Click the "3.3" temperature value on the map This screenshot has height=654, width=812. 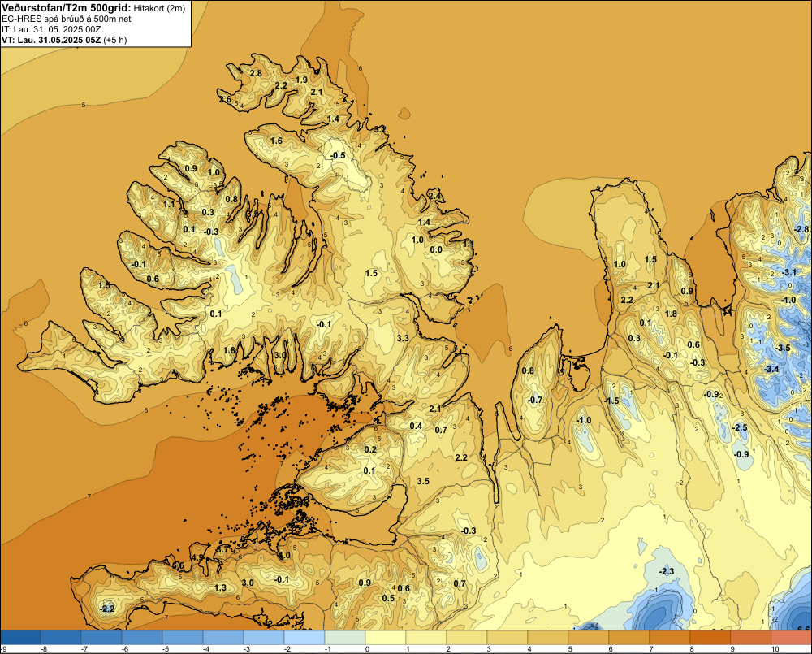pos(403,339)
